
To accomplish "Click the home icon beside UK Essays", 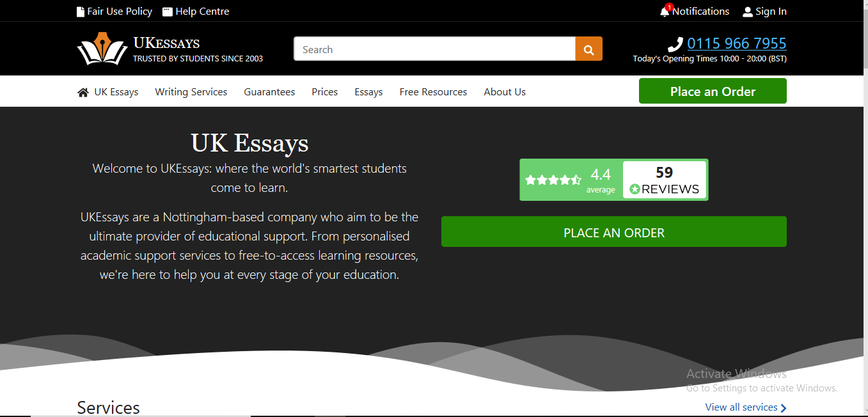I will (x=83, y=92).
